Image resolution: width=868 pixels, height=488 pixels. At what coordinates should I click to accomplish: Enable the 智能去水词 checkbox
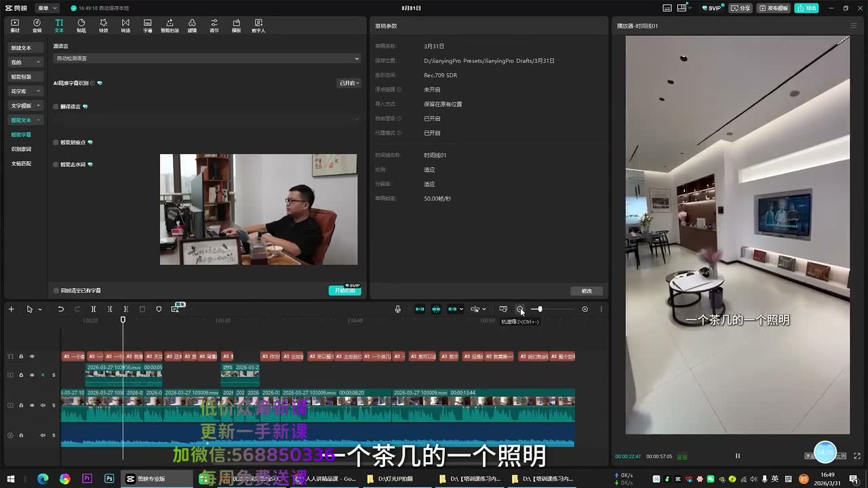pos(56,164)
